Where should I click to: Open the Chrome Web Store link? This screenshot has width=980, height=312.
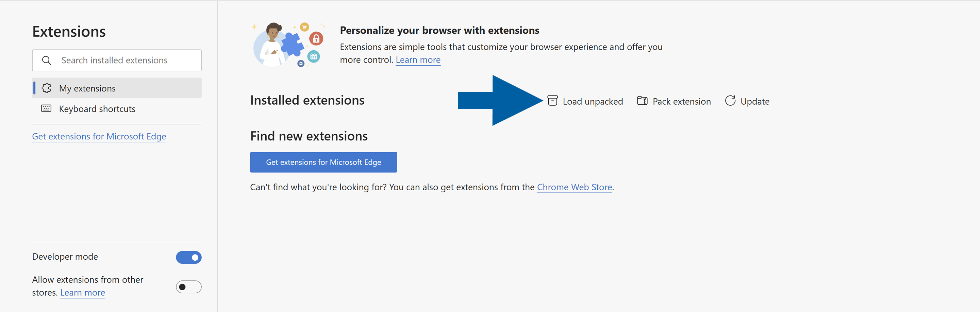pos(574,187)
